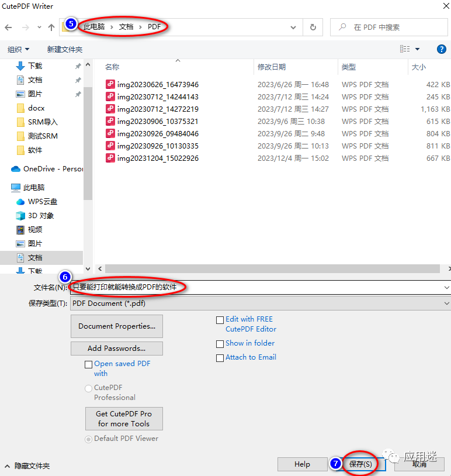Screen dimensions: 451x476
Task: Go back with the Back arrow
Action: (9, 27)
